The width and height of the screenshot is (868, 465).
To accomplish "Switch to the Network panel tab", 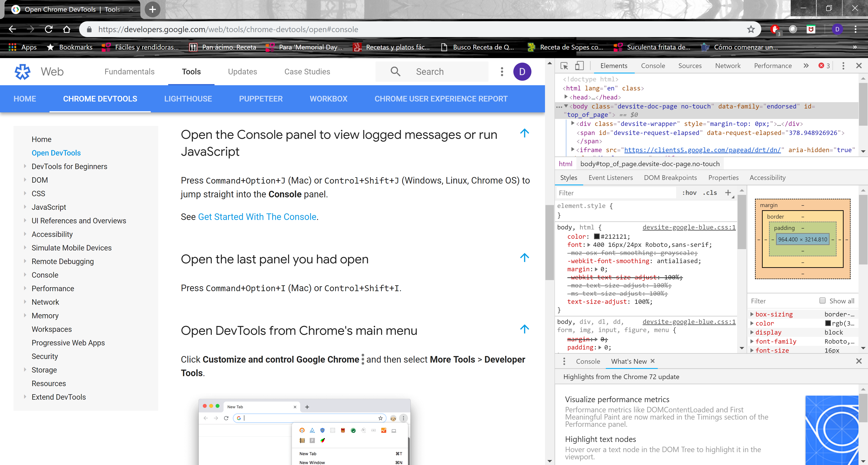I will pos(728,66).
